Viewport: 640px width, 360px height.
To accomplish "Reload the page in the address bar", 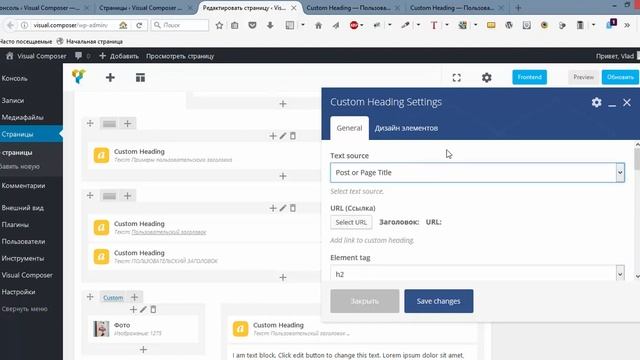I will point(139,25).
